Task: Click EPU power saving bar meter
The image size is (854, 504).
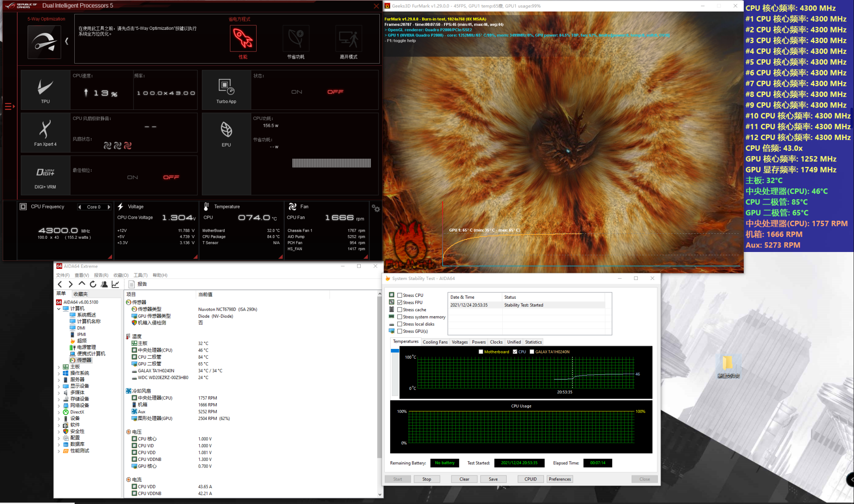Action: (331, 163)
